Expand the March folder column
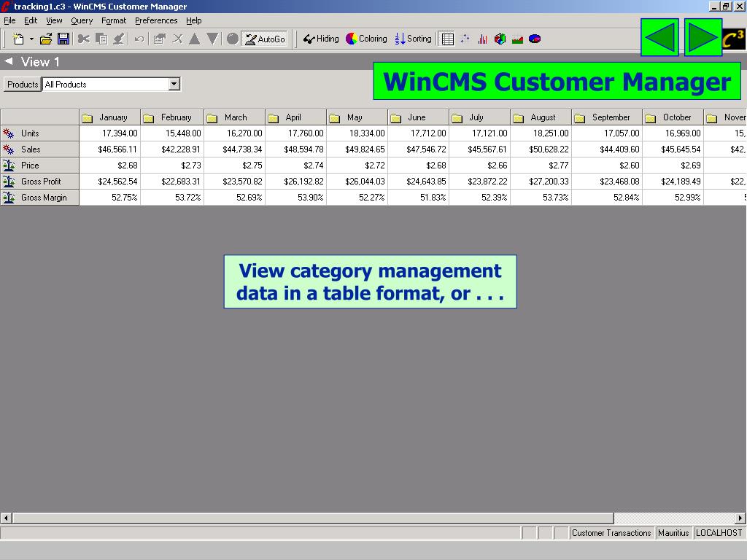This screenshot has width=747, height=560. point(212,117)
